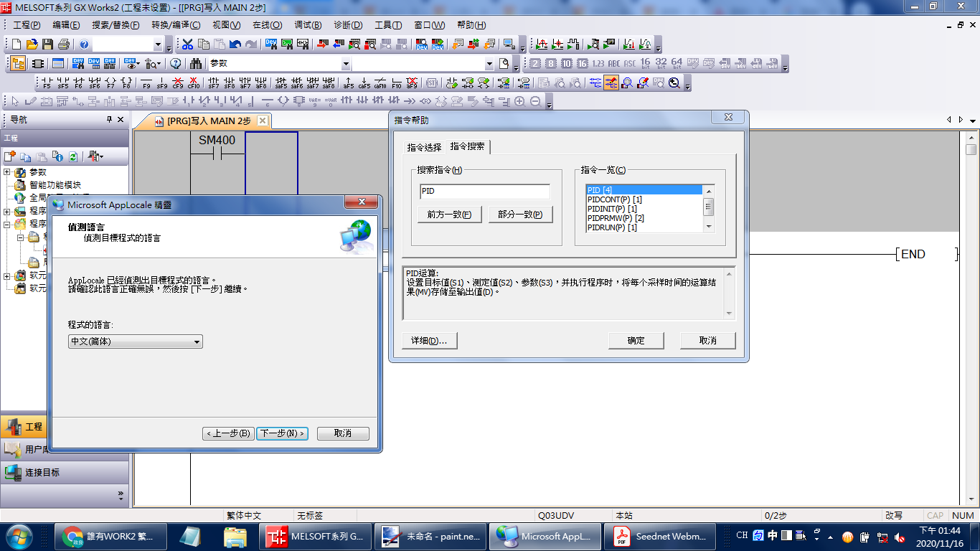Select PIDINIT(P) in instruction list
The height and width of the screenshot is (551, 980).
click(x=612, y=209)
